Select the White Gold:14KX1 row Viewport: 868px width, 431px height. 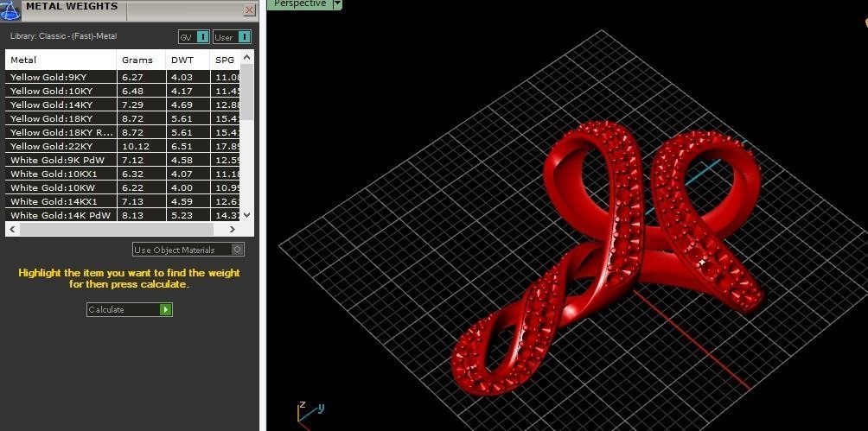123,201
